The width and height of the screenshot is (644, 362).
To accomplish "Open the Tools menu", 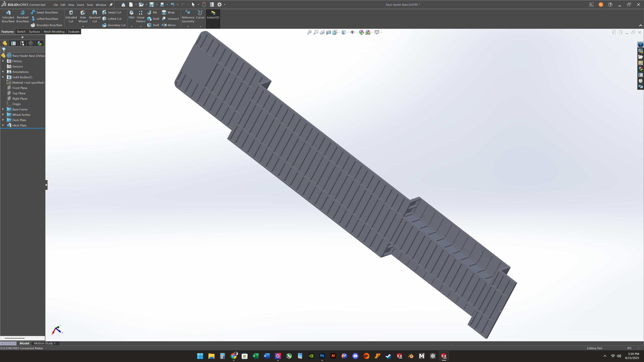I will (90, 5).
